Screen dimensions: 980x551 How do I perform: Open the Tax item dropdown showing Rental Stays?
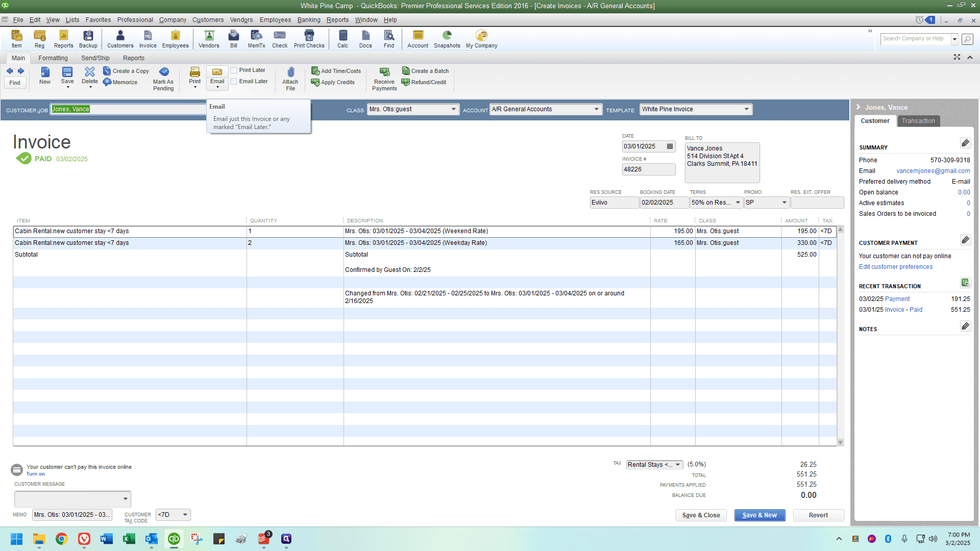click(678, 465)
